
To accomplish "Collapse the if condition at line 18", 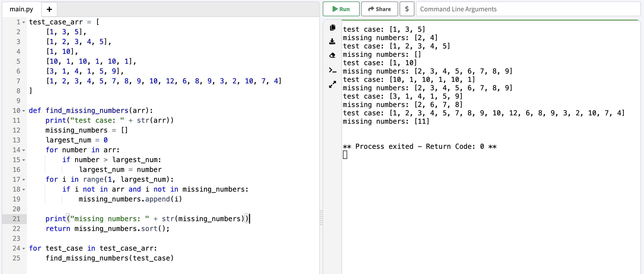I will pos(23,190).
